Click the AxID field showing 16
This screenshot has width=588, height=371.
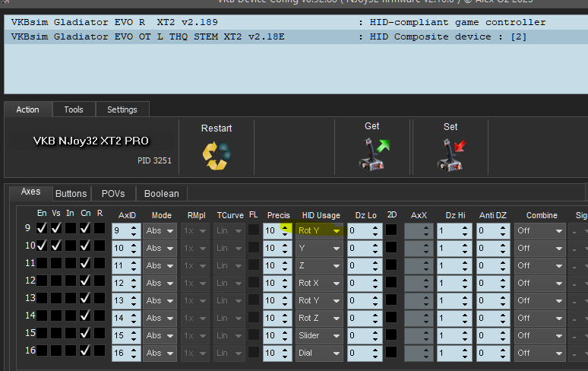(126, 354)
